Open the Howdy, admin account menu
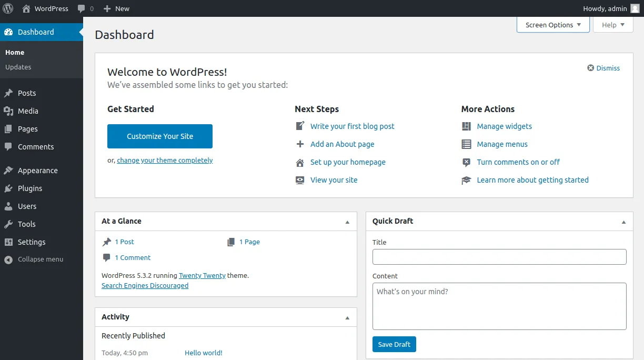 tap(611, 8)
